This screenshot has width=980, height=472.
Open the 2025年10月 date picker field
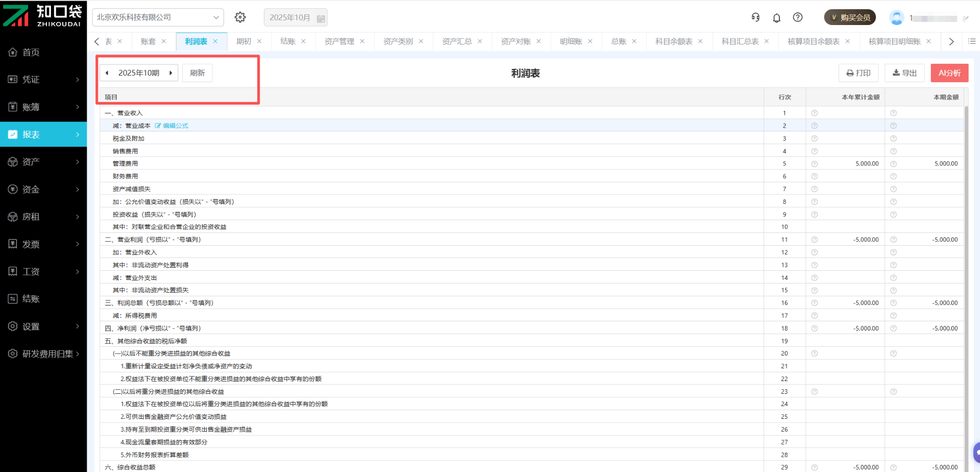click(296, 17)
